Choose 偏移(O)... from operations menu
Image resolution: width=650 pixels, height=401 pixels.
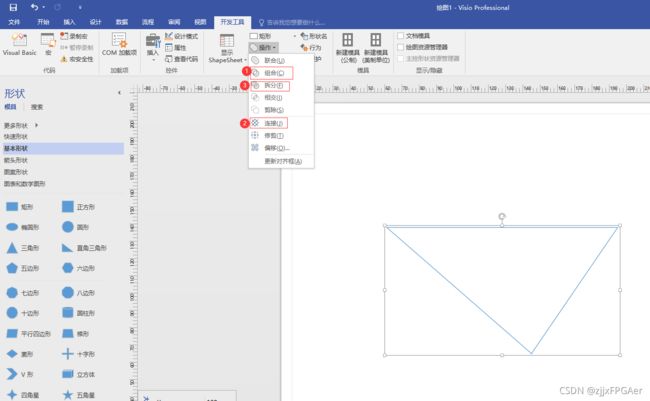[281, 148]
